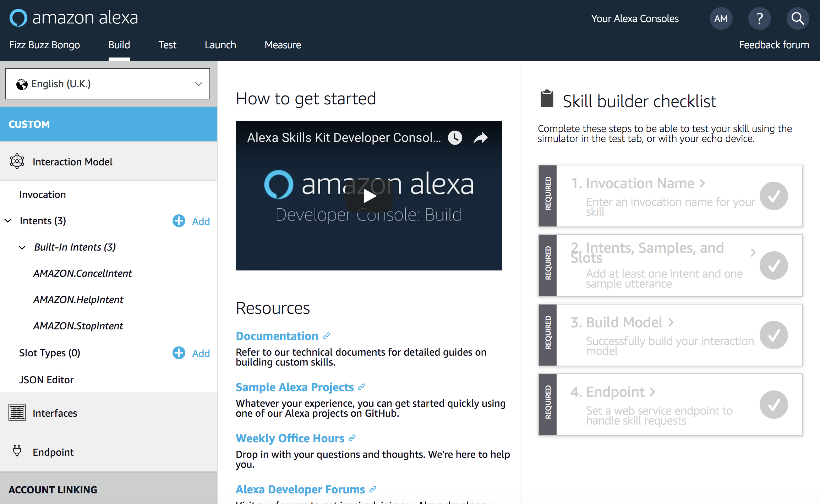Click the Endpoint plug icon

click(x=17, y=451)
